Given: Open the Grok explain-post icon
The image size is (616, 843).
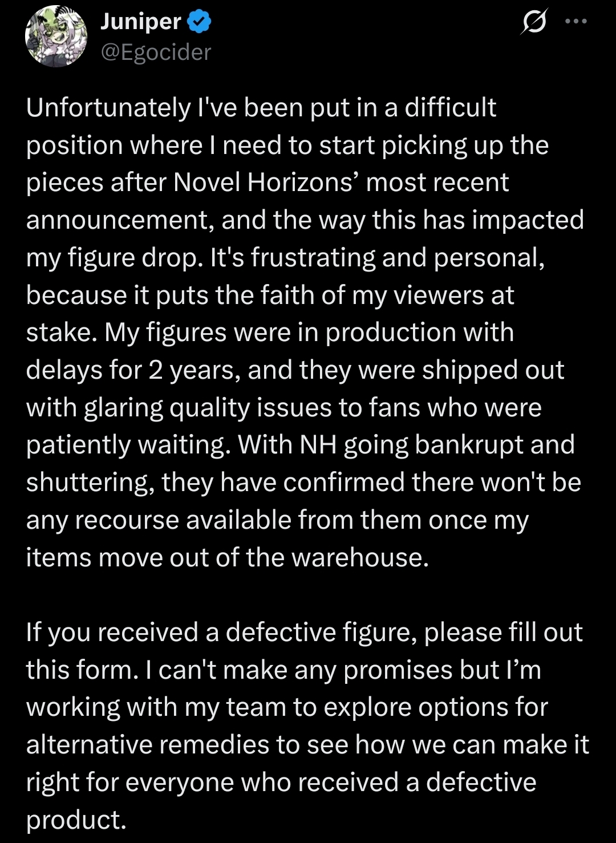Looking at the screenshot, I should pos(534,22).
